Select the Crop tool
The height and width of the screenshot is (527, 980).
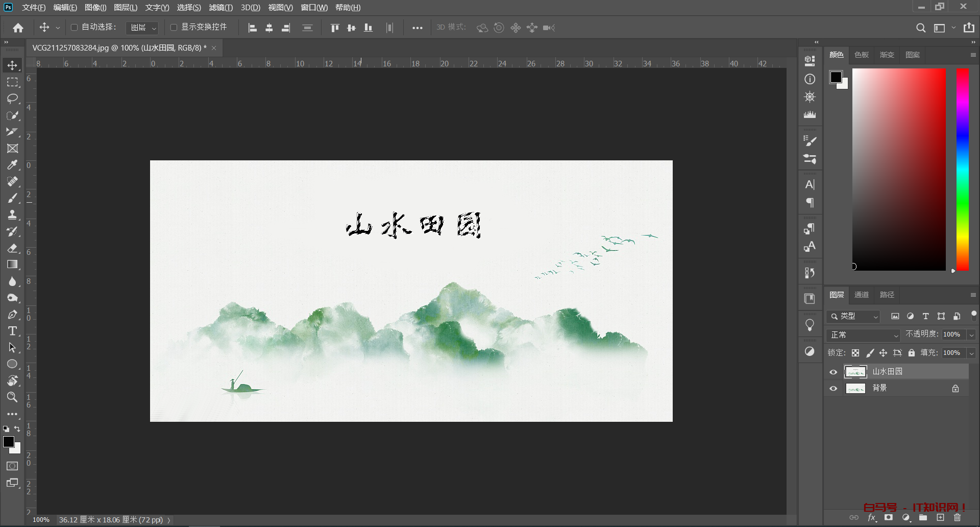point(12,132)
